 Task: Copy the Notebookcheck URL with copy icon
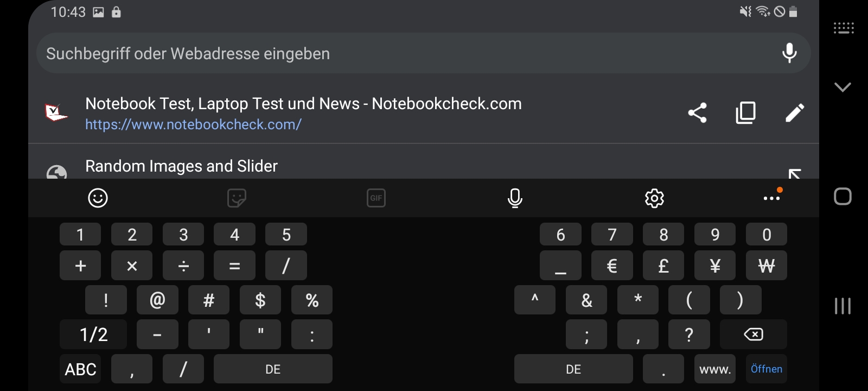(745, 113)
